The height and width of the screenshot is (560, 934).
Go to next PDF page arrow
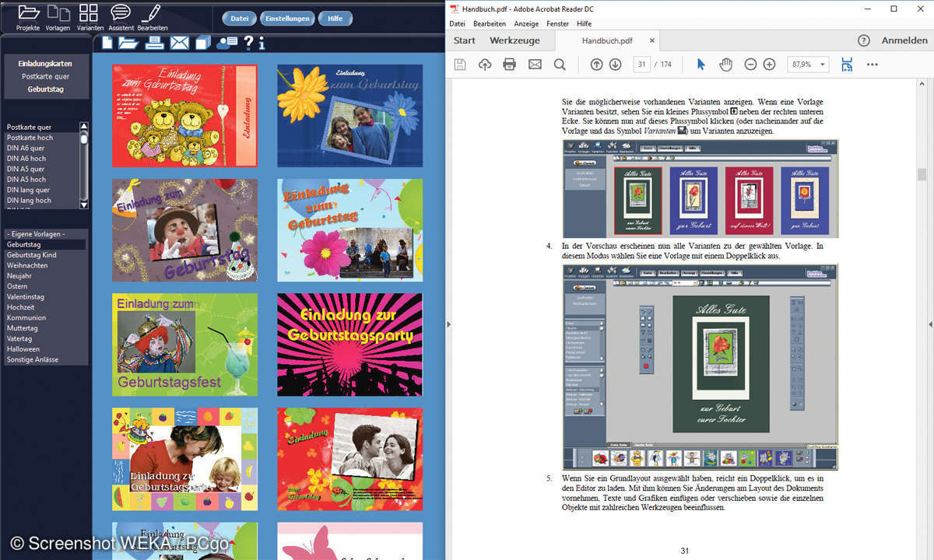(615, 65)
